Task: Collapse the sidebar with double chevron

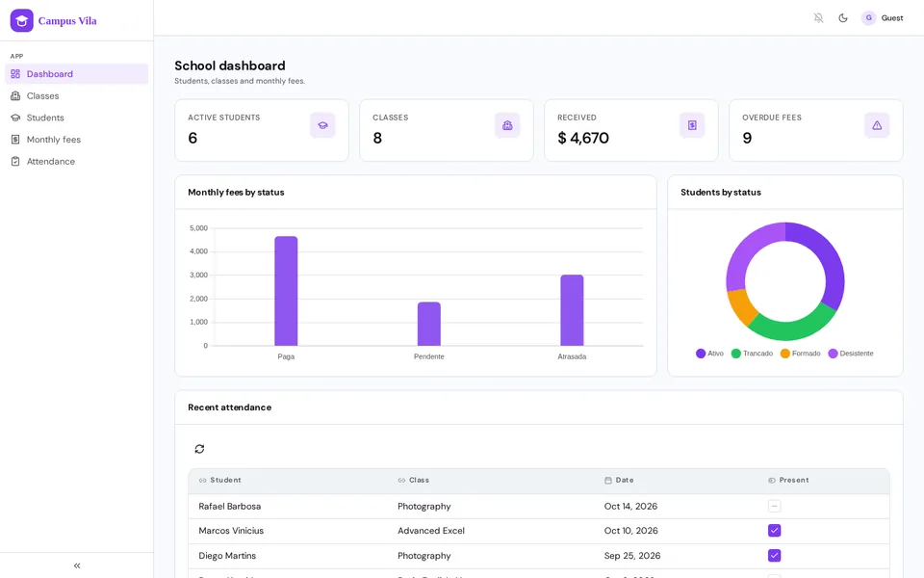Action: click(77, 565)
